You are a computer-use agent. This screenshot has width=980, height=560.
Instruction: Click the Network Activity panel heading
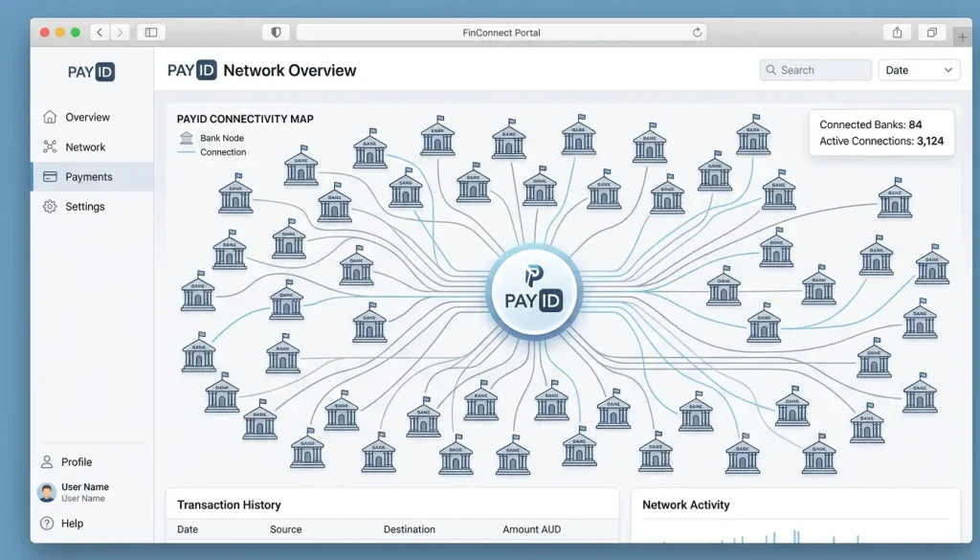[685, 505]
